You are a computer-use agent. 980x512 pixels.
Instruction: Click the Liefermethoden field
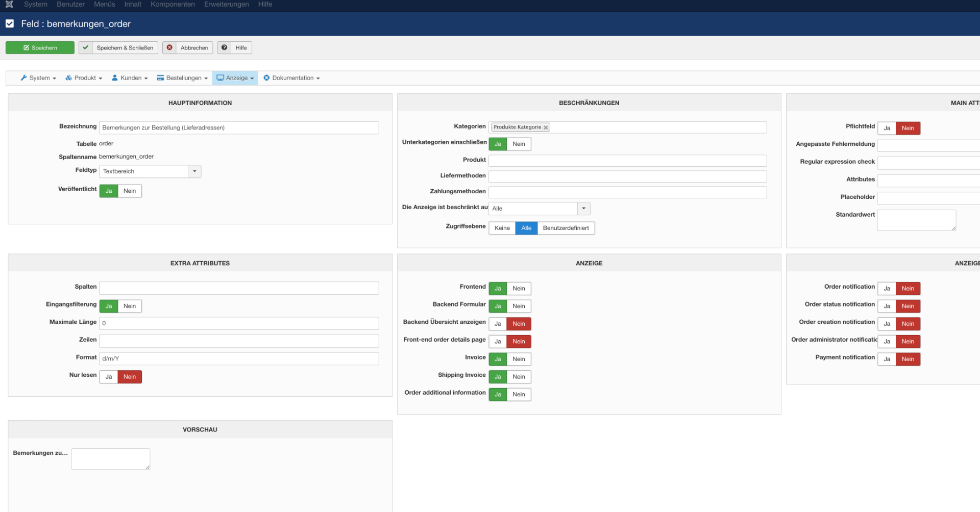628,176
